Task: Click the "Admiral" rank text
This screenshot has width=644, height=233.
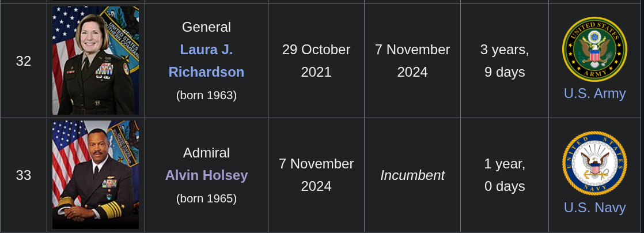Action: click(206, 153)
